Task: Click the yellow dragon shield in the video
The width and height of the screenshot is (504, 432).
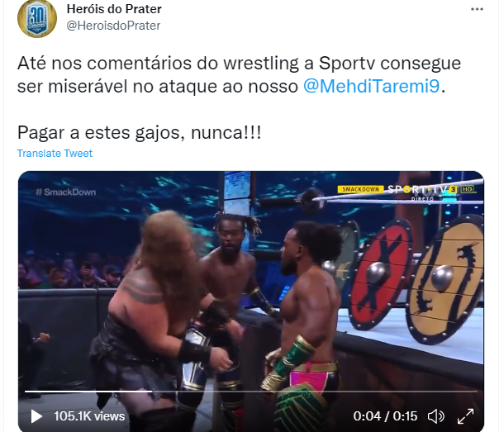Action: coord(445,278)
